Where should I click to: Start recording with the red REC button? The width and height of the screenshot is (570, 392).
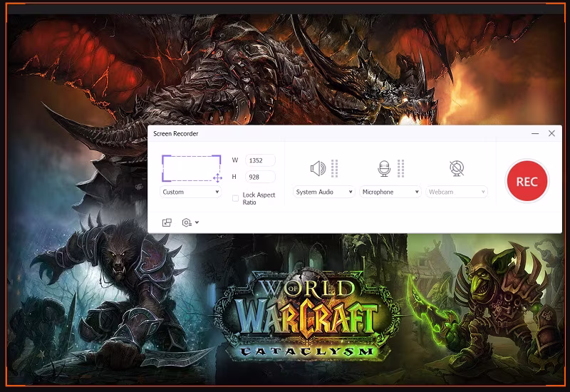[527, 181]
